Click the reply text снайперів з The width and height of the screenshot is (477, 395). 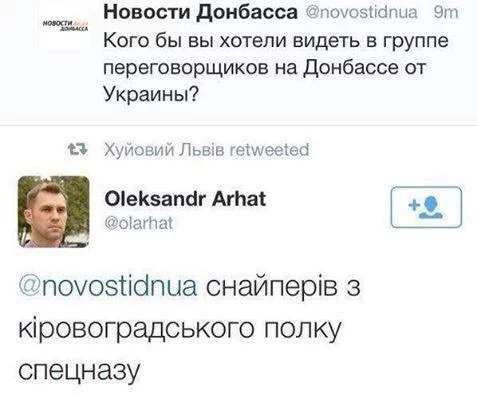click(x=283, y=288)
